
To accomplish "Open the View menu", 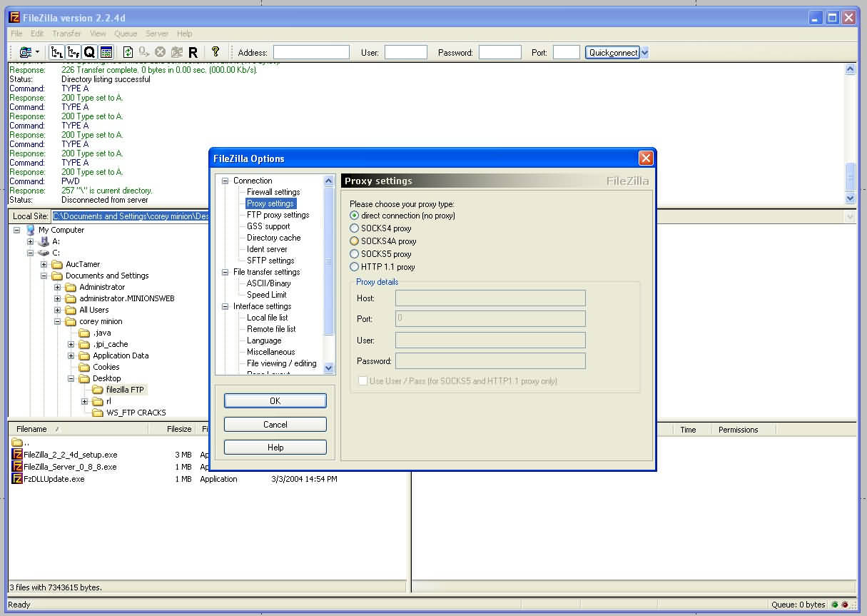I will coord(98,34).
